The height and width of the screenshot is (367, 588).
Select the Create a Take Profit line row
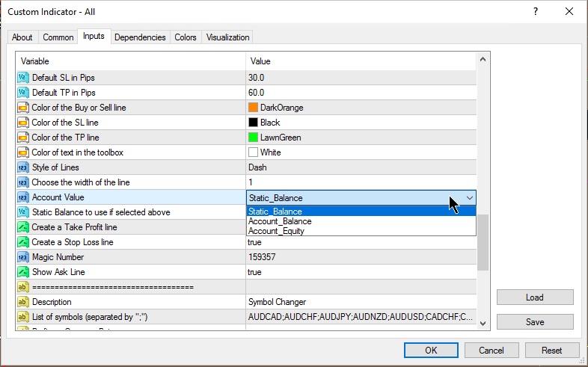coord(130,227)
